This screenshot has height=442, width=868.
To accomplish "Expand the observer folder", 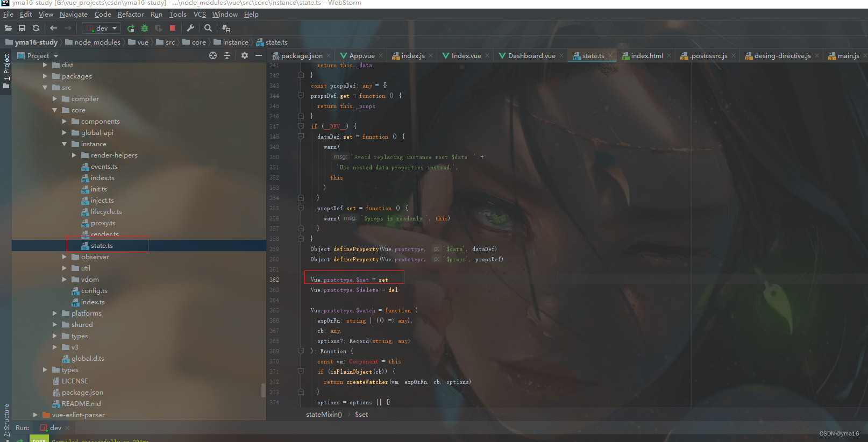I will click(65, 257).
